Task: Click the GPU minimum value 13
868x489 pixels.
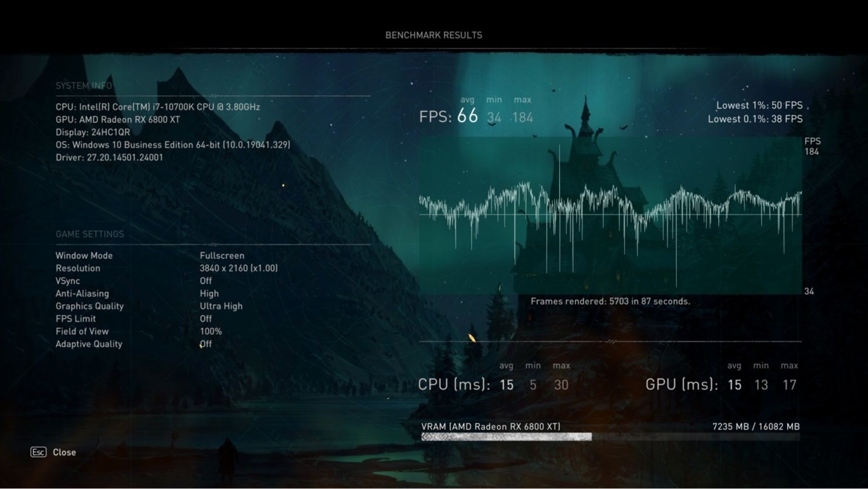Action: click(761, 385)
